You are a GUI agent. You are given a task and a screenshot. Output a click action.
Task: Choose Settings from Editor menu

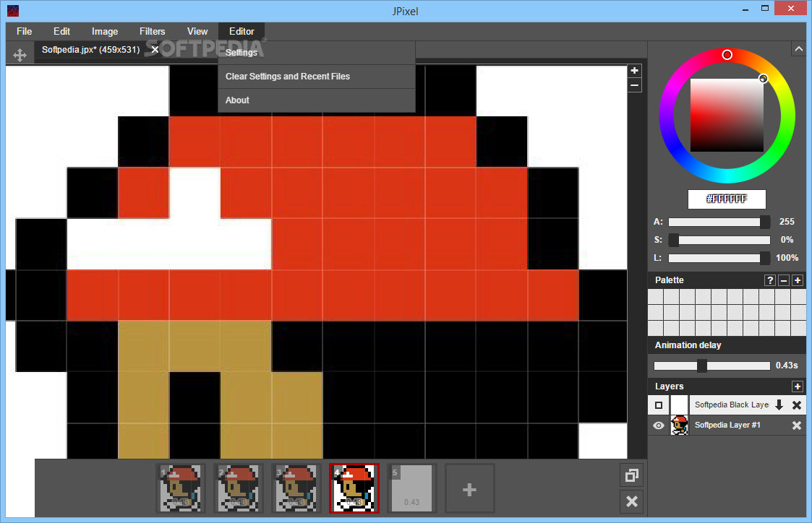[317, 53]
